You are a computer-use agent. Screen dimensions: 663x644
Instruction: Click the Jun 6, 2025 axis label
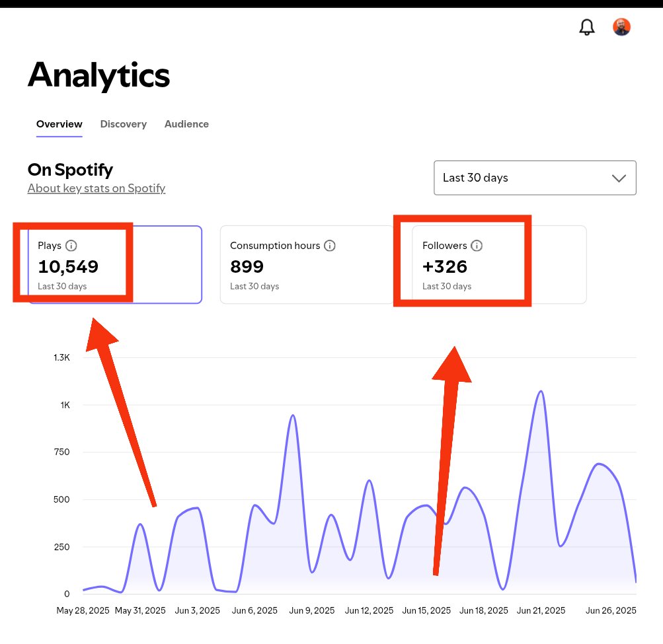coord(254,610)
